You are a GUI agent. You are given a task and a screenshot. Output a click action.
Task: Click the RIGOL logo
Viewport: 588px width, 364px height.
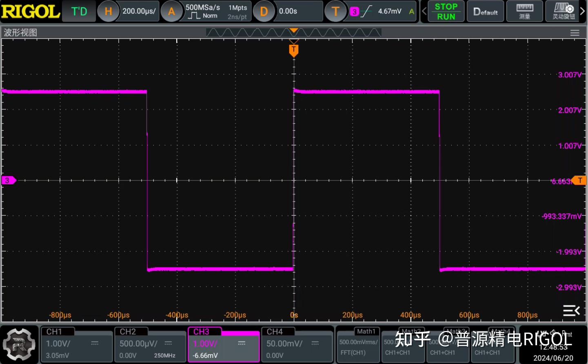tap(31, 11)
